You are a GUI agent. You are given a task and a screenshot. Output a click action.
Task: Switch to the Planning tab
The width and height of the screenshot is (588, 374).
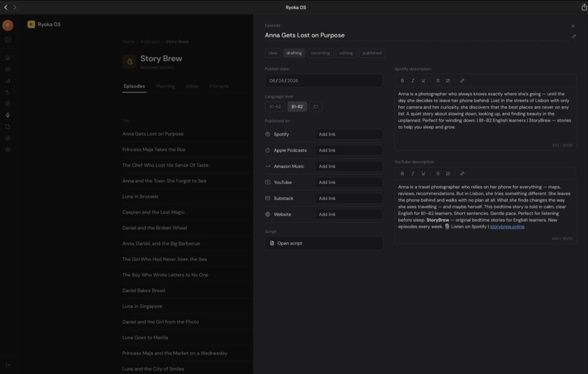165,86
